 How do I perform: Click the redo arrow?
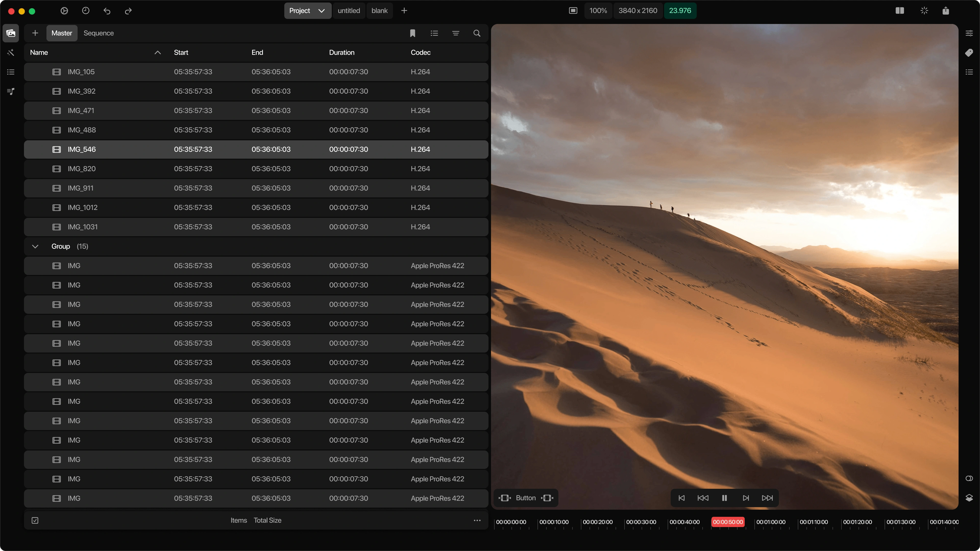pyautogui.click(x=128, y=11)
